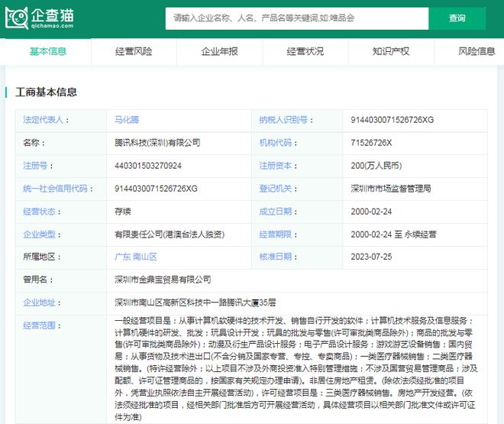Click the 纳税人识别号 label link

click(x=283, y=120)
